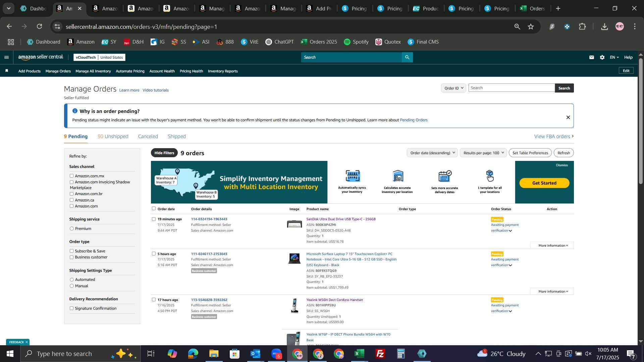Open browser downloads icon
644x362 pixels.
click(x=604, y=26)
